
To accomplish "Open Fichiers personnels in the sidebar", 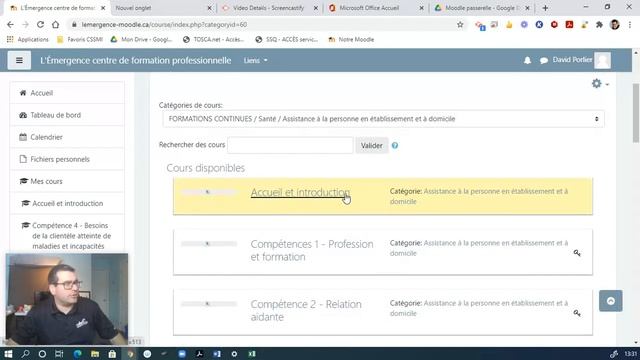I will pos(67,159).
